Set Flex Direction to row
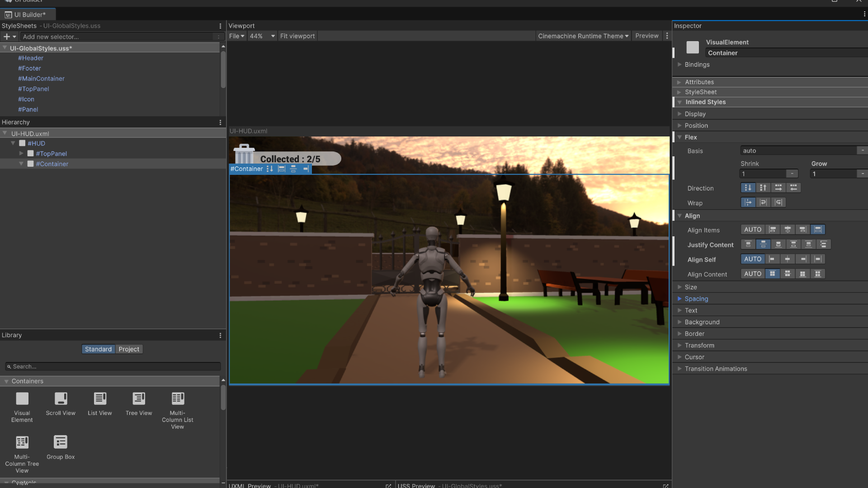The height and width of the screenshot is (488, 868). pyautogui.click(x=778, y=188)
